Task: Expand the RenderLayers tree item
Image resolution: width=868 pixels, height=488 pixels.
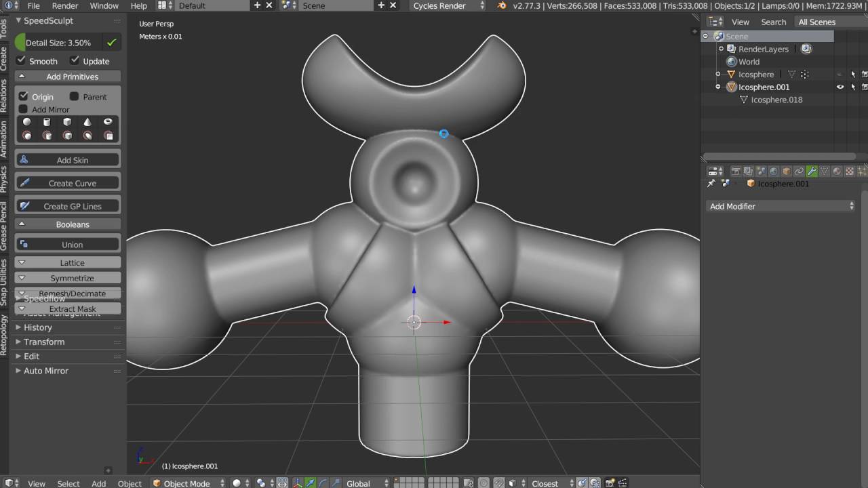Action: point(721,49)
